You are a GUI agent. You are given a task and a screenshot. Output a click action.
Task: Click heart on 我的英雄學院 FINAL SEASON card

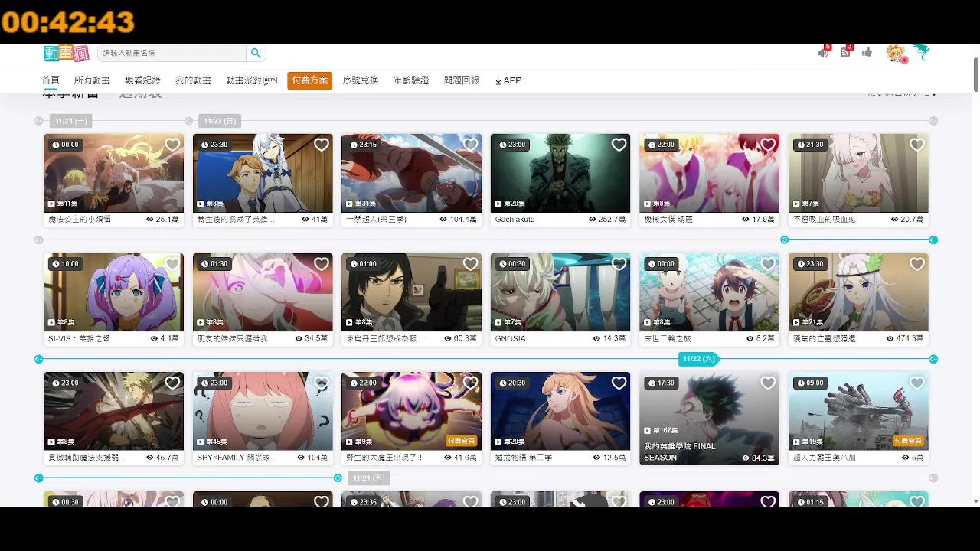pos(768,383)
